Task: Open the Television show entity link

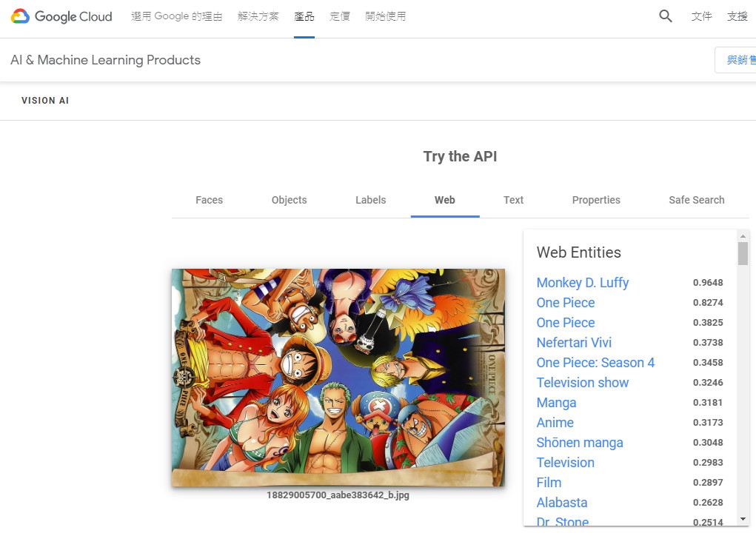Action: tap(583, 382)
